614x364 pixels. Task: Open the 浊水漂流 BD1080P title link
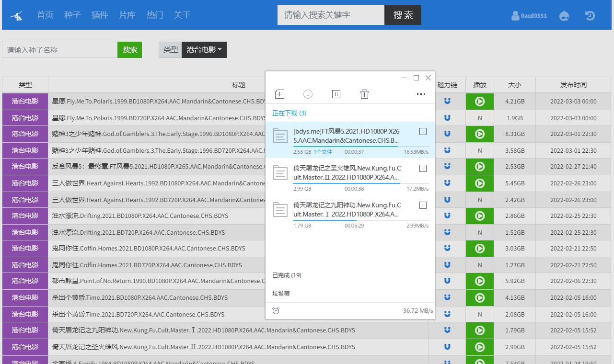pos(140,216)
